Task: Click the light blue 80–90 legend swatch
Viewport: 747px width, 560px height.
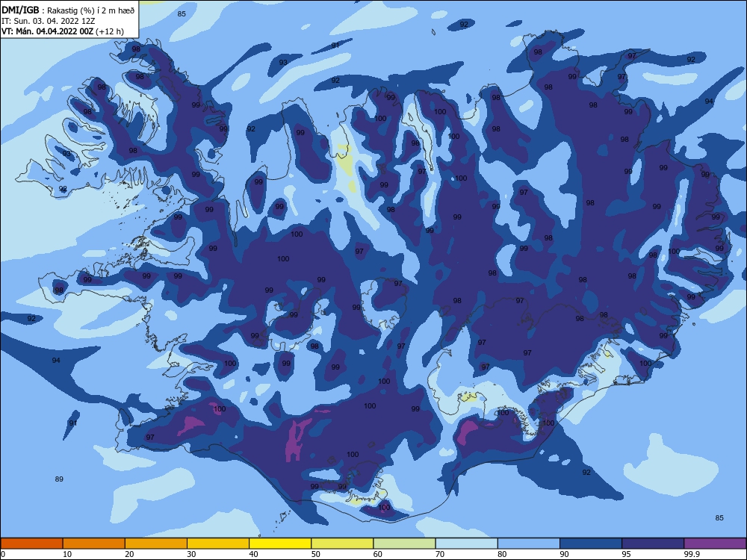Action: [529, 544]
